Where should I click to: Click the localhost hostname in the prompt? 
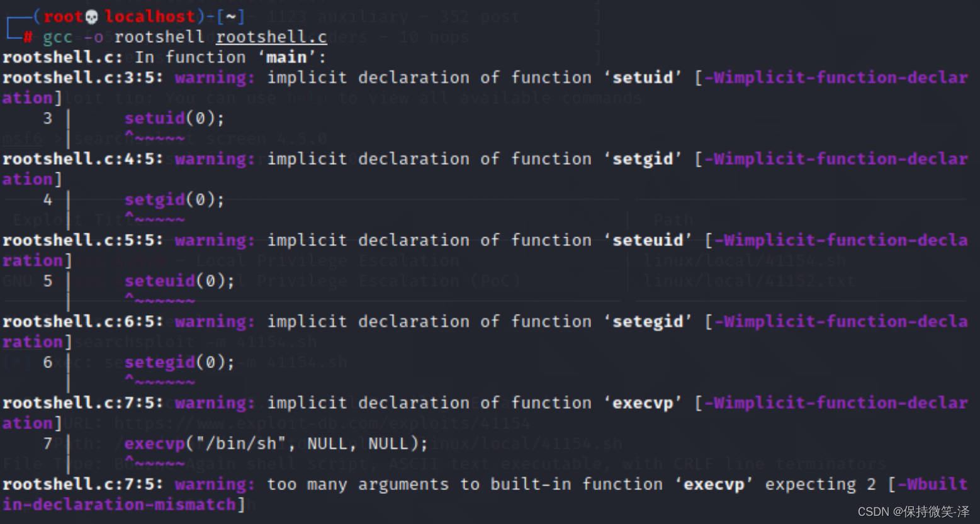[150, 16]
